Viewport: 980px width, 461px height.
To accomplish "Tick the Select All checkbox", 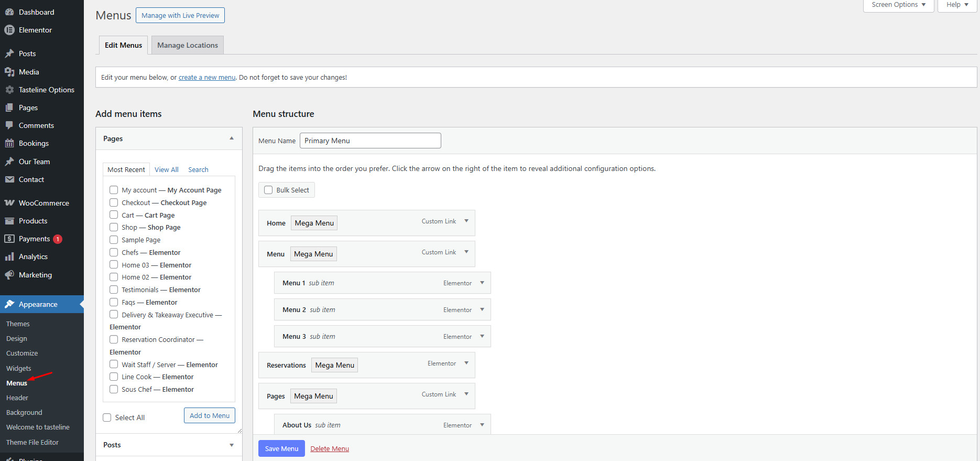I will 107,417.
